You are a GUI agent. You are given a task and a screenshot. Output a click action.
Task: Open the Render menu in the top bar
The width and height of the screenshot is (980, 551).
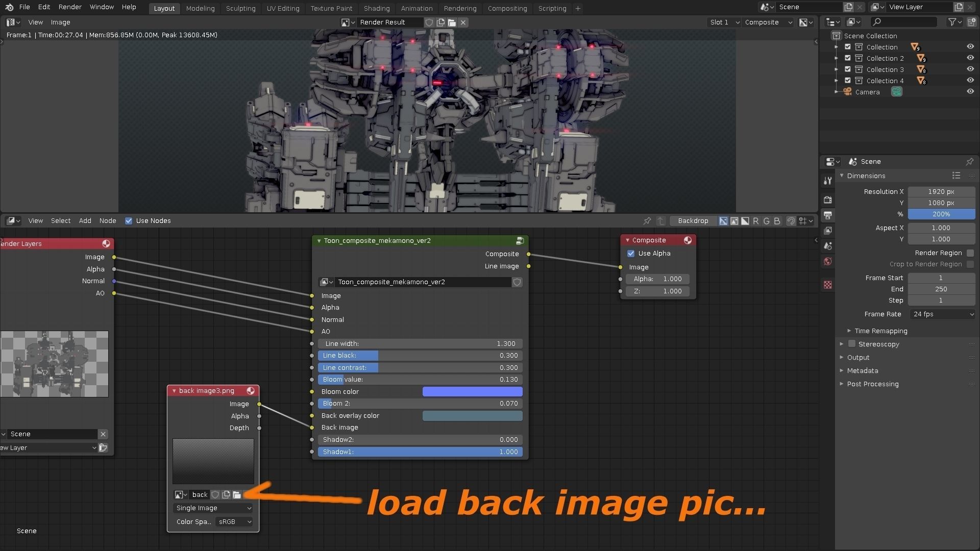click(x=70, y=7)
